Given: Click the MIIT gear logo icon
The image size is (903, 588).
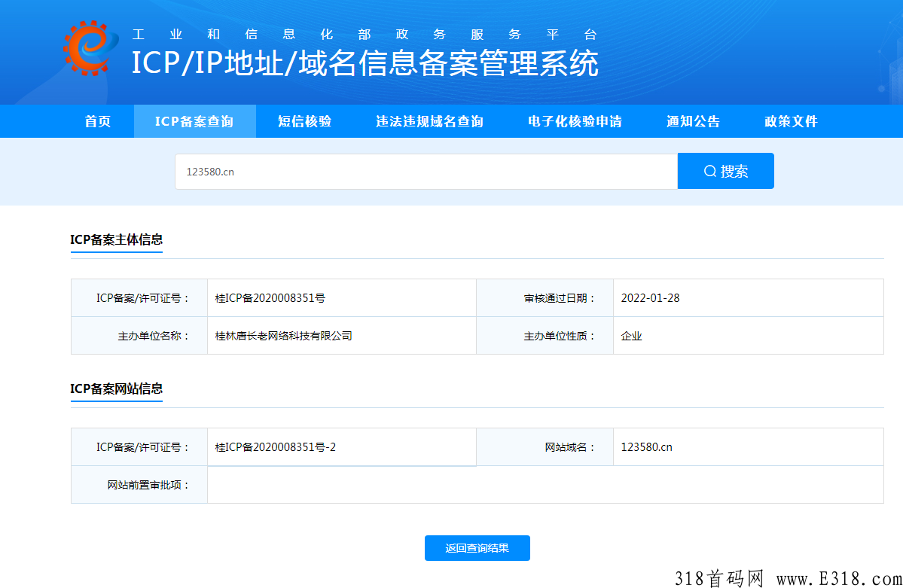Looking at the screenshot, I should coord(91,47).
